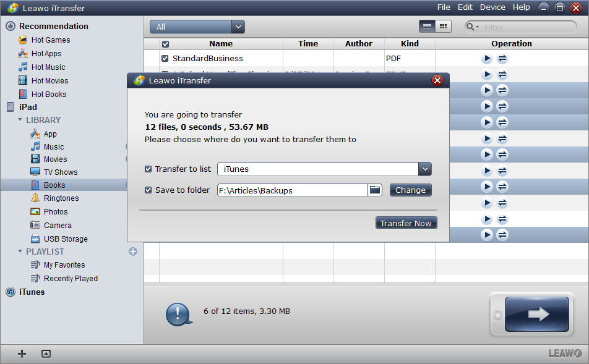Switch to grid view
This screenshot has width=589, height=364.
tap(443, 27)
